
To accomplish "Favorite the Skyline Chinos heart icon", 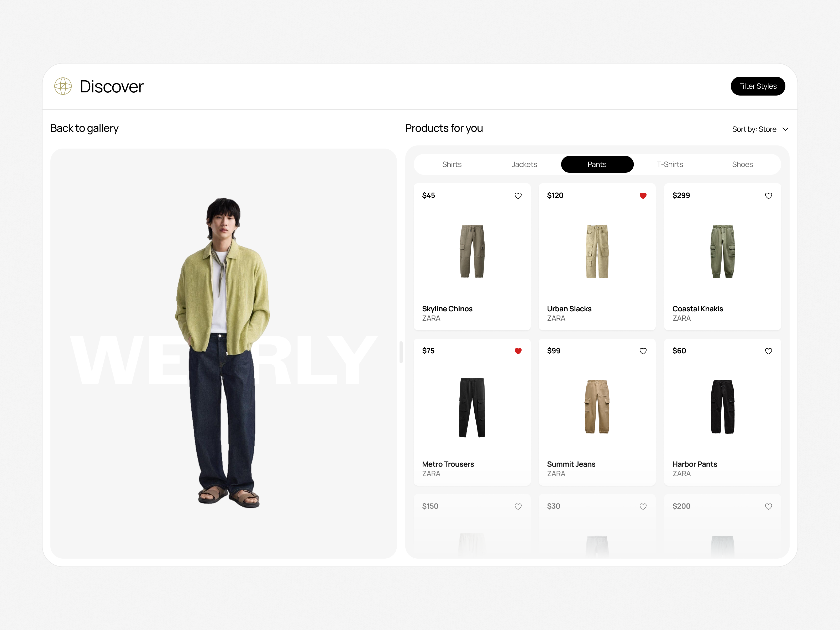I will [x=518, y=196].
